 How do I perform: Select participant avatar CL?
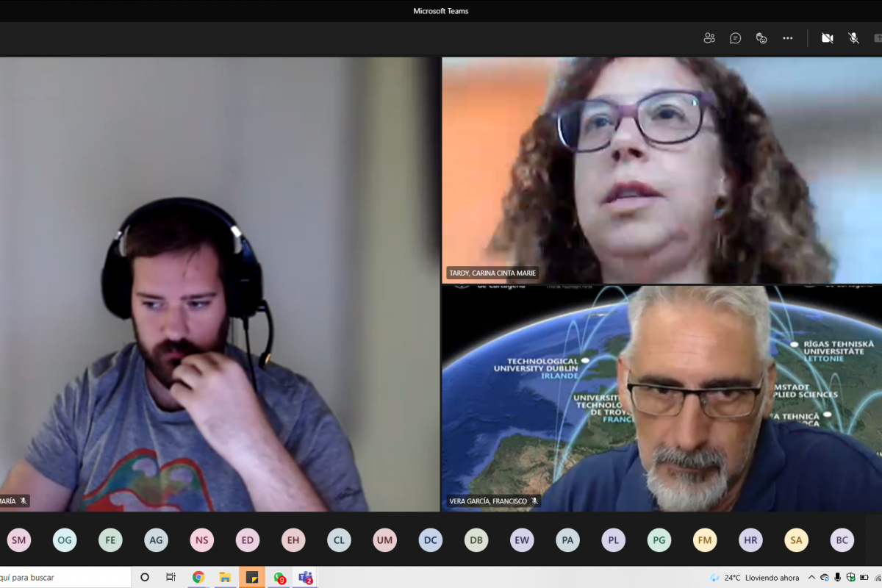point(339,540)
